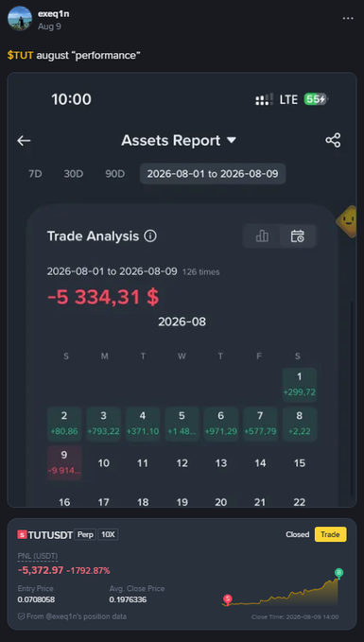Go back using the left arrow
The width and height of the screenshot is (364, 642).
click(x=24, y=141)
